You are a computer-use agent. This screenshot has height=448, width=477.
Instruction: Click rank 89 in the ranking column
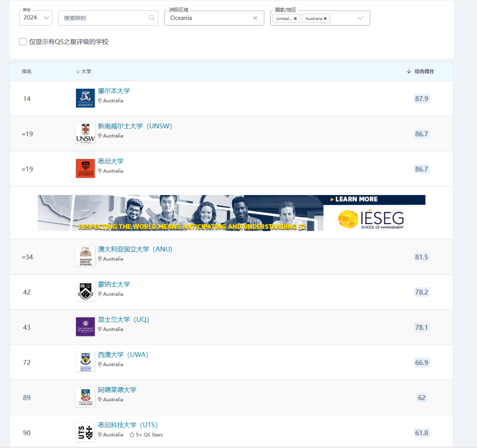click(x=27, y=398)
